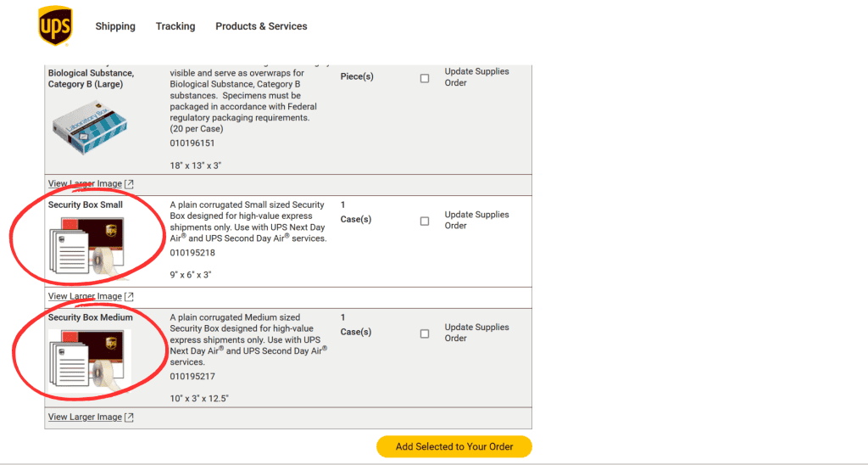The image size is (868, 465).
Task: Click dimensions 9" x 6" x 3"
Action: pyautogui.click(x=191, y=274)
